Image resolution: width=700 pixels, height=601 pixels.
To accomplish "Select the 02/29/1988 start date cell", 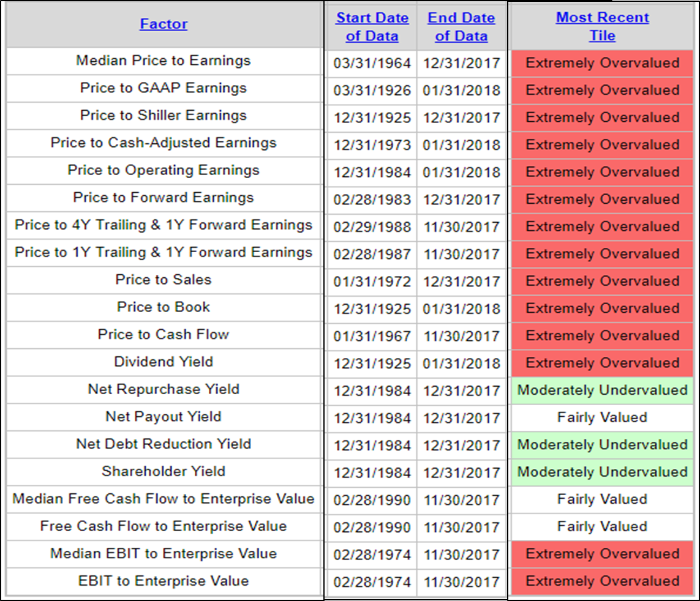I will [x=372, y=227].
